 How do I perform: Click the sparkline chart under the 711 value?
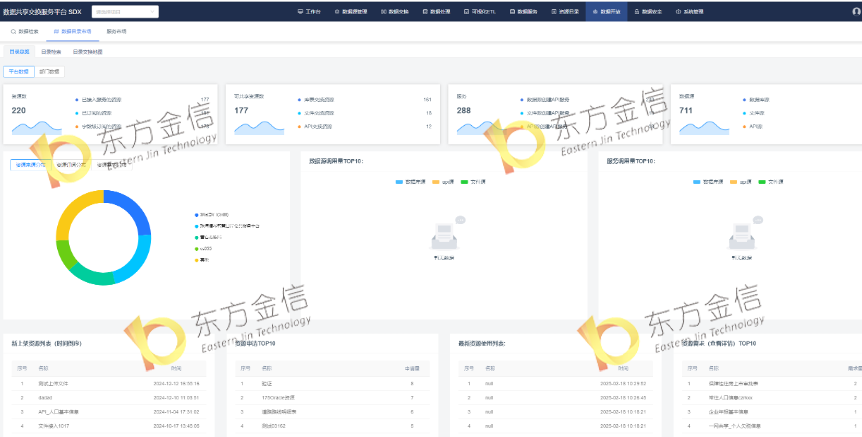click(x=704, y=128)
